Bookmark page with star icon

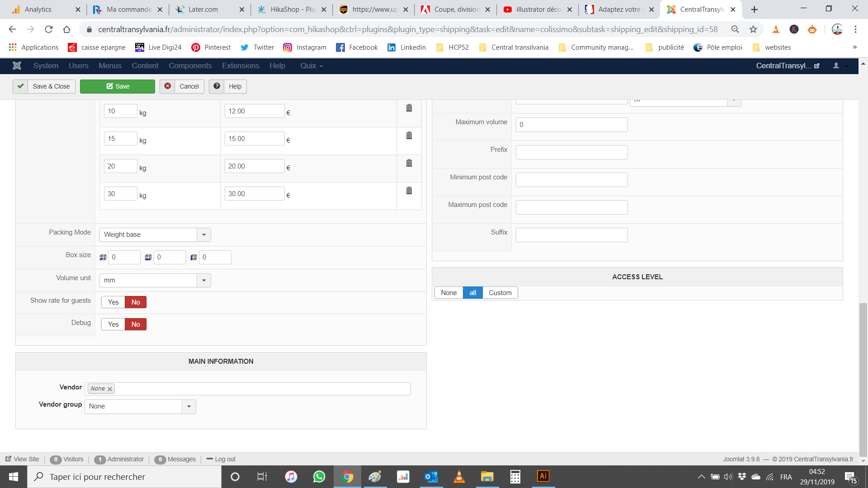click(753, 29)
